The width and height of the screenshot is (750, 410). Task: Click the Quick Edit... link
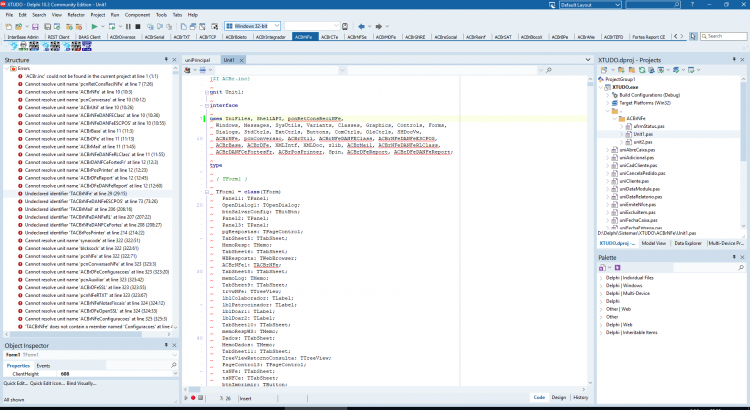tap(16, 383)
